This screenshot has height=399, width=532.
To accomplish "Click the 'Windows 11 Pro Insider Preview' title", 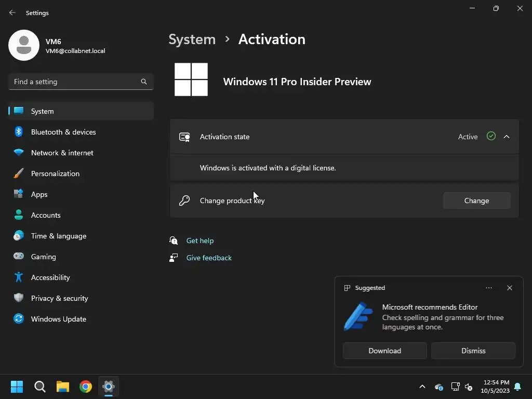I will tap(297, 82).
